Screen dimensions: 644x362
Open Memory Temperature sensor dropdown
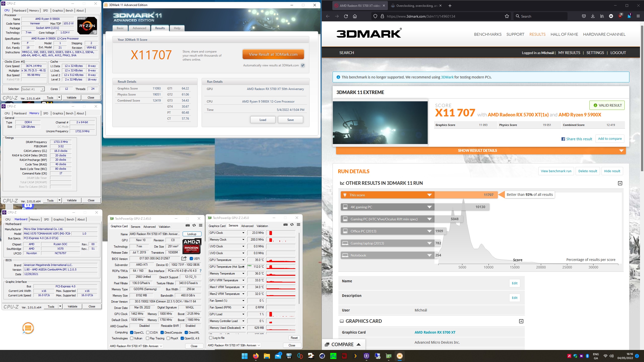coord(243,274)
